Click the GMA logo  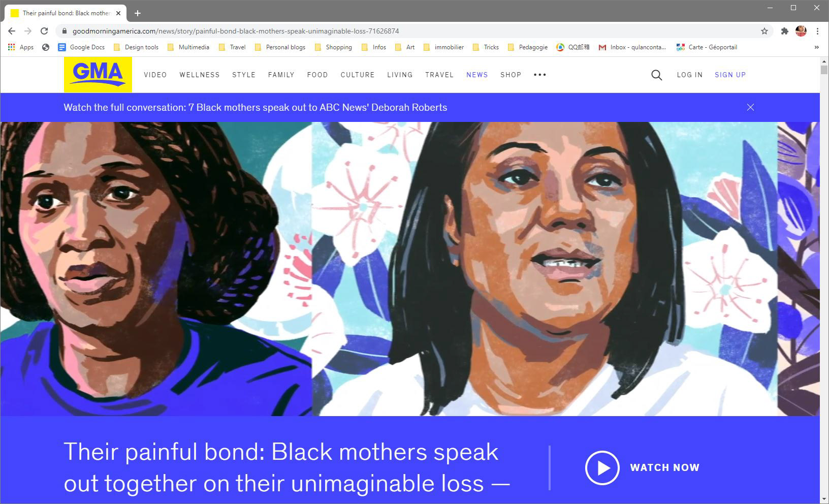[98, 75]
